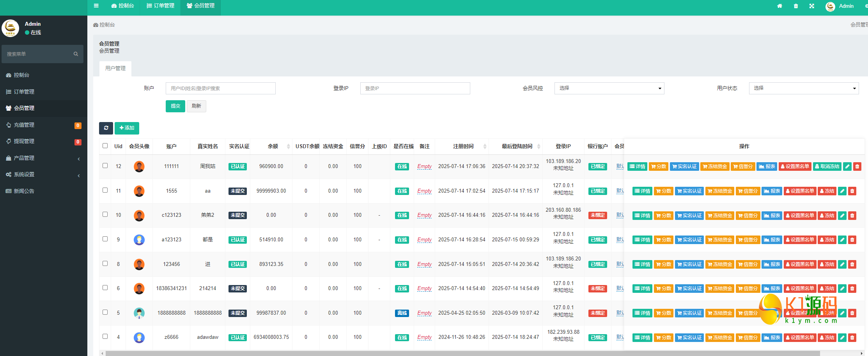Open the Admin avatar in top bar

click(830, 6)
